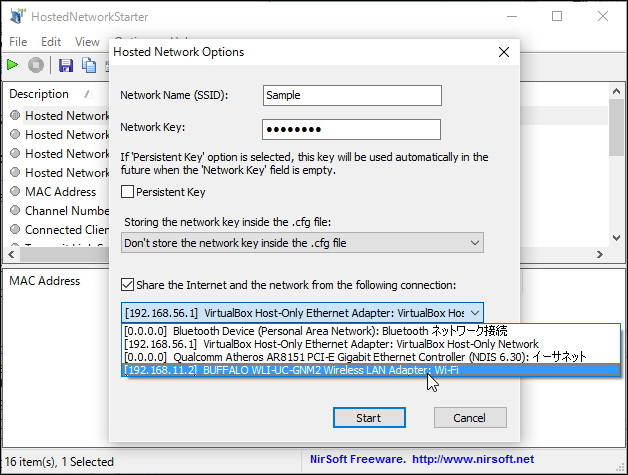Click the vertical scrollbar down arrow in main list
Image resolution: width=628 pixels, height=475 pixels.
pos(616,238)
